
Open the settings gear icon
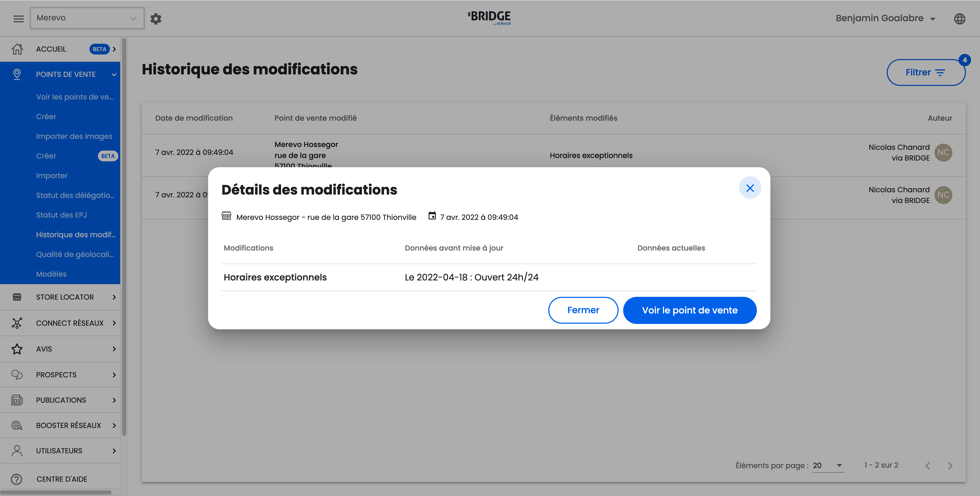[156, 19]
